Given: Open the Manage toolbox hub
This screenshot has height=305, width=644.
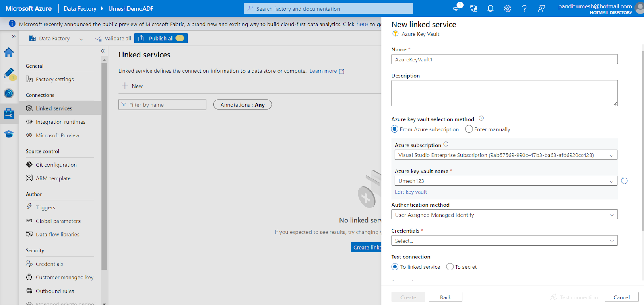Looking at the screenshot, I should pos(9,113).
